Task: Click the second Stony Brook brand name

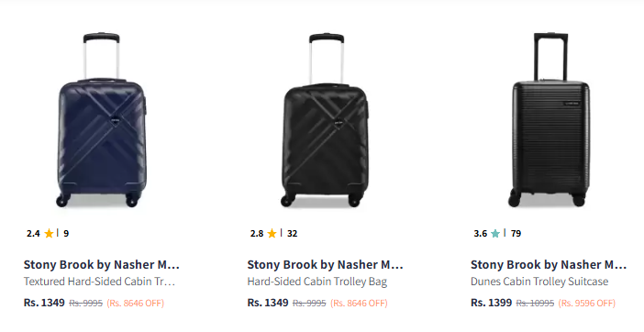Action: pyautogui.click(x=325, y=265)
